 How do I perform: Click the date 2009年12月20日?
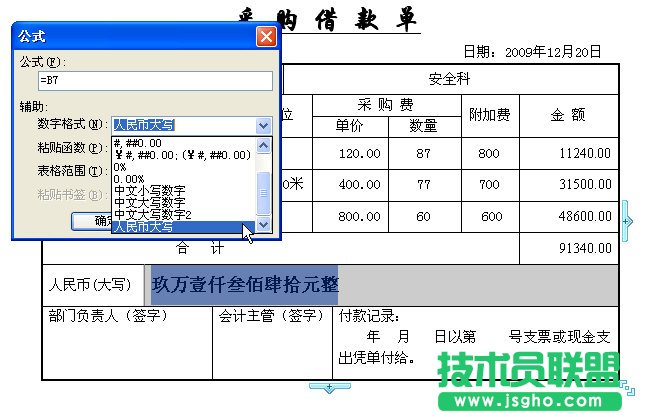pyautogui.click(x=553, y=52)
